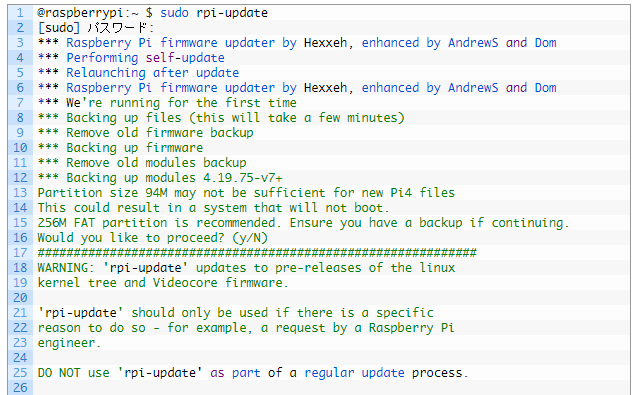Click the 'sudo rpi-update' command text
The height and width of the screenshot is (395, 642).
[x=214, y=13]
